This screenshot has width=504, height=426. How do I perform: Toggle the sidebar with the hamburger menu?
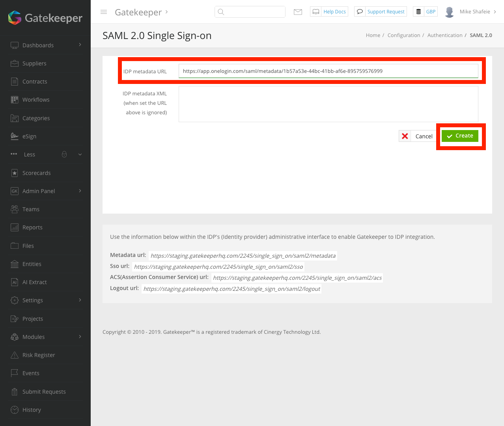click(104, 12)
